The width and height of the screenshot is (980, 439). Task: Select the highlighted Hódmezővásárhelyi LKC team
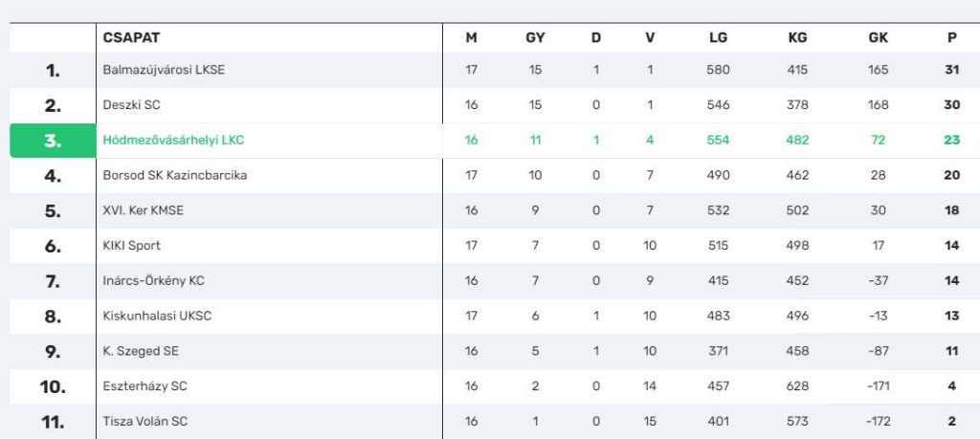(173, 140)
